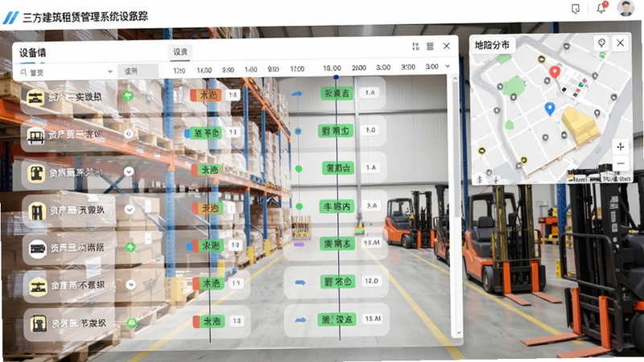Click the locate pin button on the map panel

coord(601,43)
